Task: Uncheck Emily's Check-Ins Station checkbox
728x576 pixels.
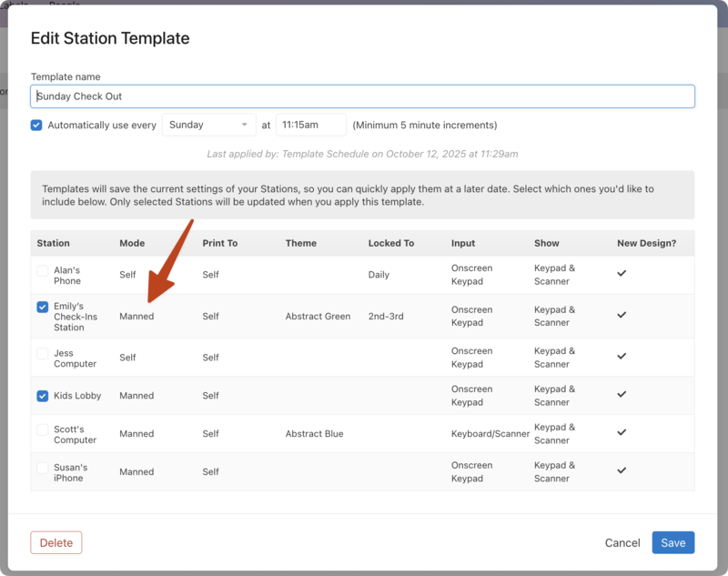Action: pos(43,307)
